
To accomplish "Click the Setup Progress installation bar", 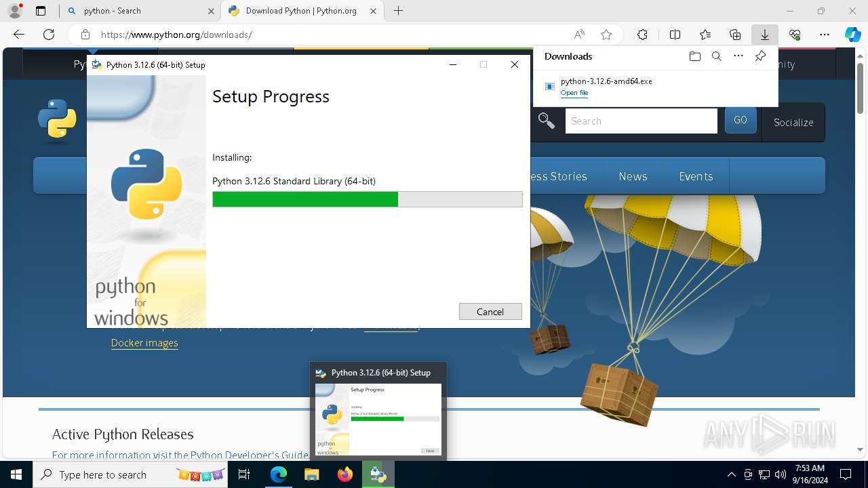I will point(367,199).
